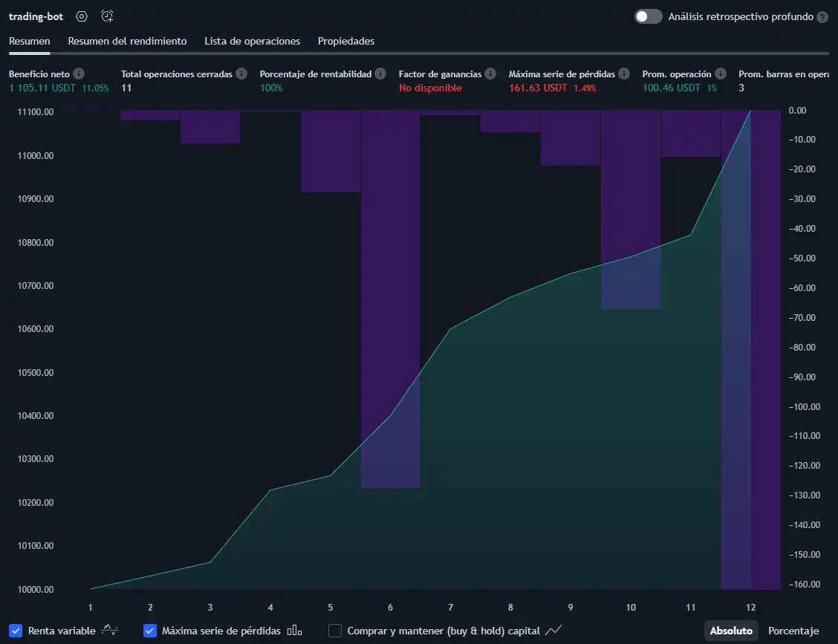Click the 10500.00 left axis label
This screenshot has height=644, width=838.
(36, 372)
